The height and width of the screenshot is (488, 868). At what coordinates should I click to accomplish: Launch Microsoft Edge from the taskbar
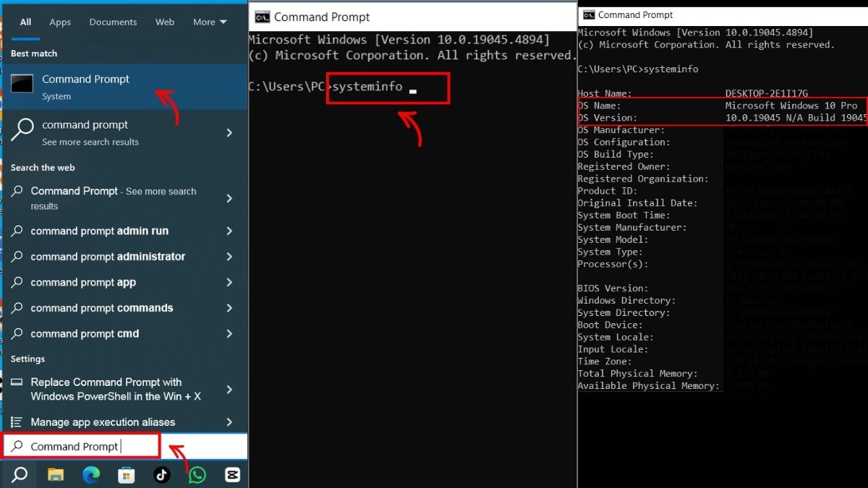click(x=91, y=475)
